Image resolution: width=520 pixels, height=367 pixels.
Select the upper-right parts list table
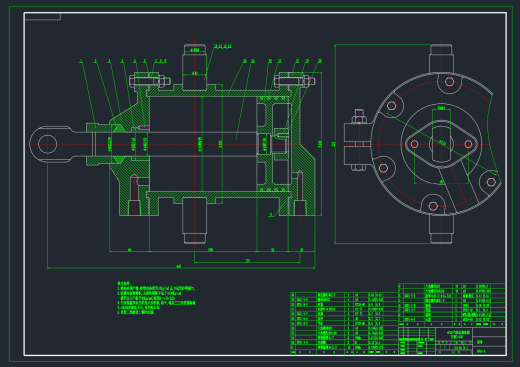tap(452, 305)
